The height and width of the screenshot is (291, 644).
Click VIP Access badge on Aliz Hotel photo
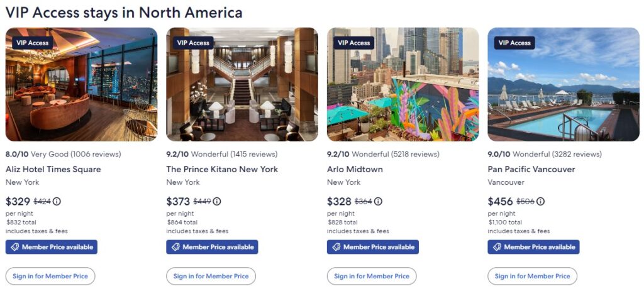(32, 43)
